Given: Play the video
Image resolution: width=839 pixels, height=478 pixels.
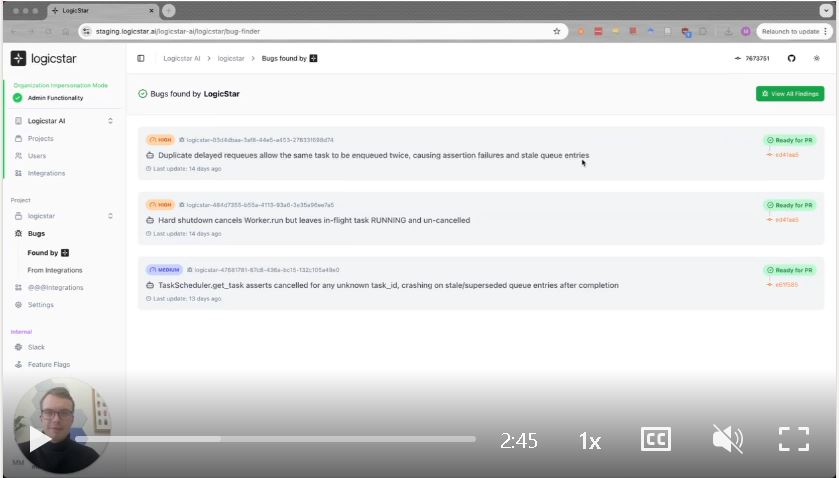Looking at the screenshot, I should [x=39, y=439].
